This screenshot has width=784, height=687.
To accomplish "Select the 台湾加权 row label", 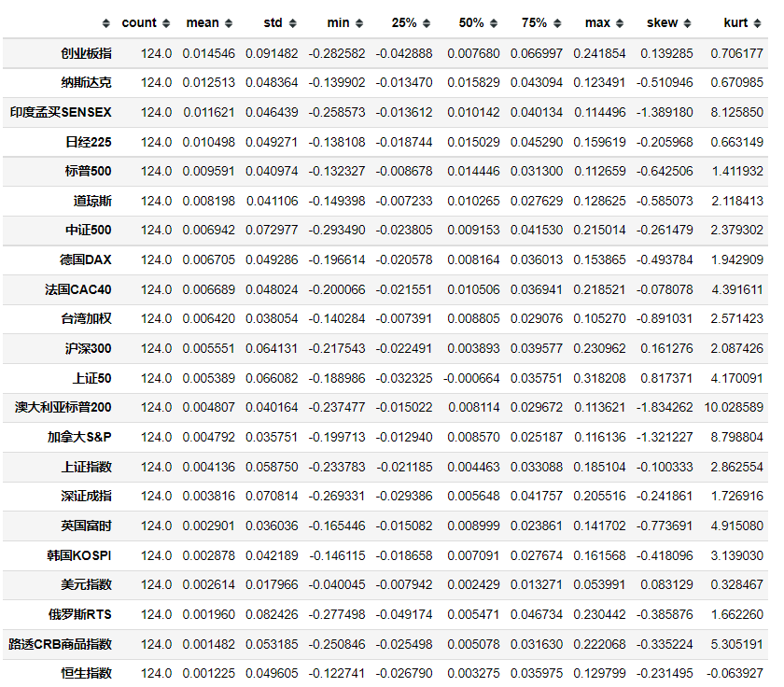I will coord(86,319).
